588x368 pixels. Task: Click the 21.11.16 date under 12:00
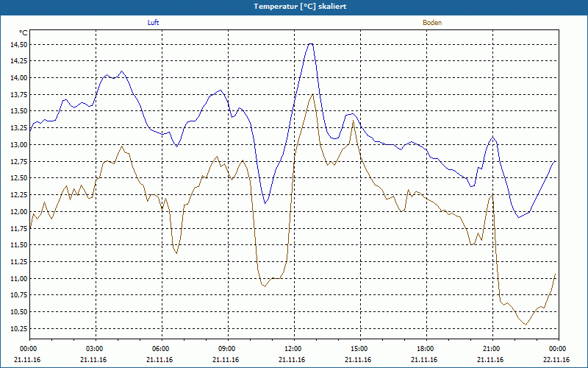point(292,360)
